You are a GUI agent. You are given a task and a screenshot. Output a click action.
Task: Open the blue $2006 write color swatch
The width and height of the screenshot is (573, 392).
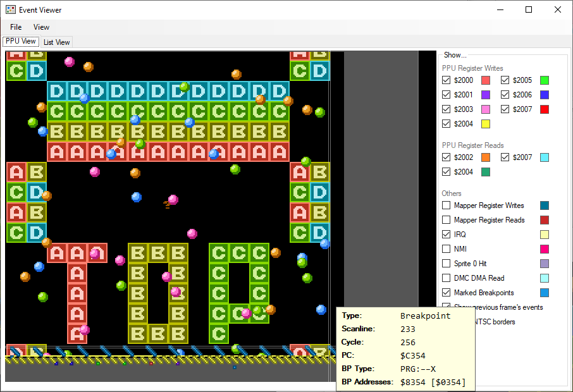(545, 95)
